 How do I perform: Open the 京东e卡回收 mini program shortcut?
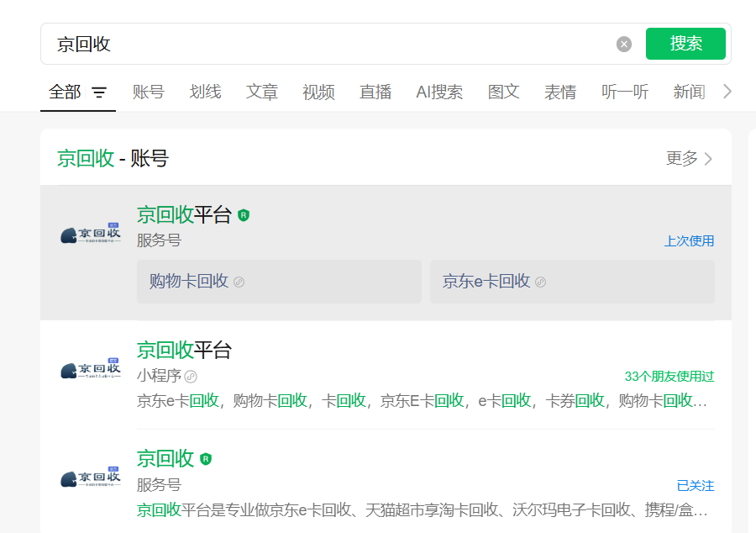click(572, 281)
